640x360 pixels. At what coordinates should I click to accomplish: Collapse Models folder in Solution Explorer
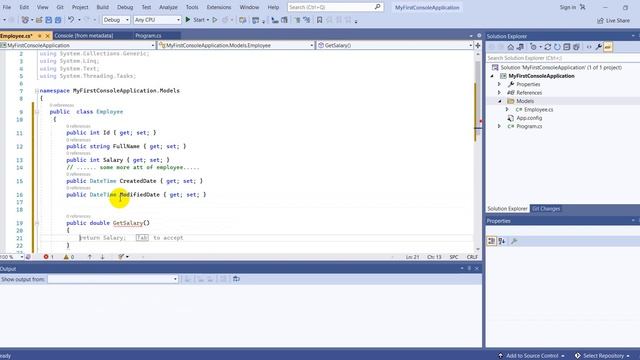499,101
